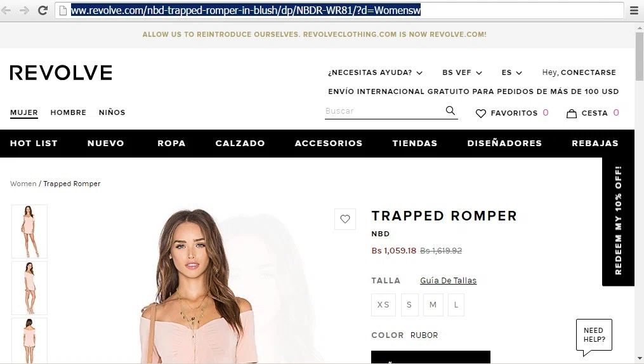Image resolution: width=644 pixels, height=364 pixels.
Task: Click the browser reload icon
Action: (43, 10)
